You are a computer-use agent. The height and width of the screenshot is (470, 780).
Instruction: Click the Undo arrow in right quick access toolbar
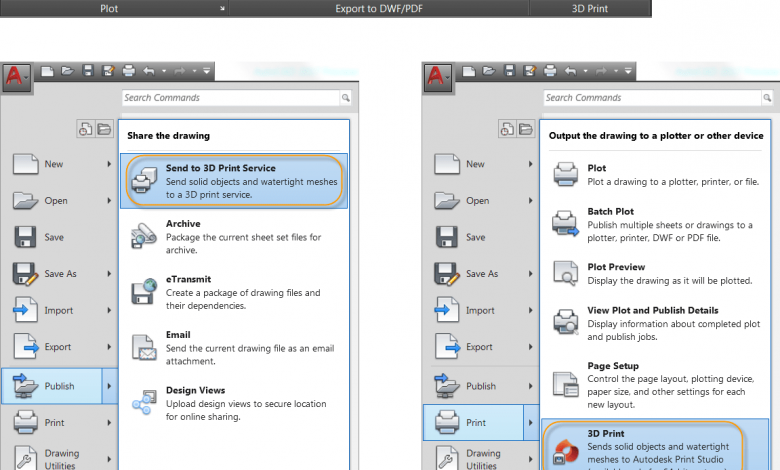click(571, 71)
